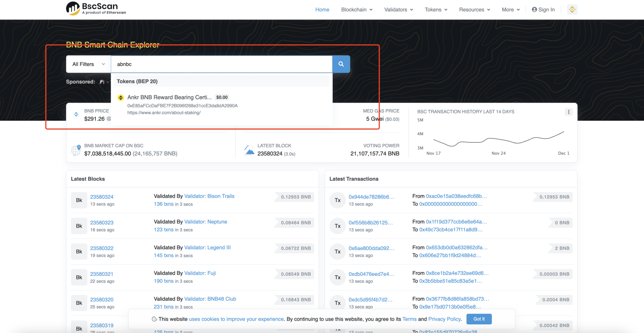Click the Bk icon for block 23580321

pos(79,277)
